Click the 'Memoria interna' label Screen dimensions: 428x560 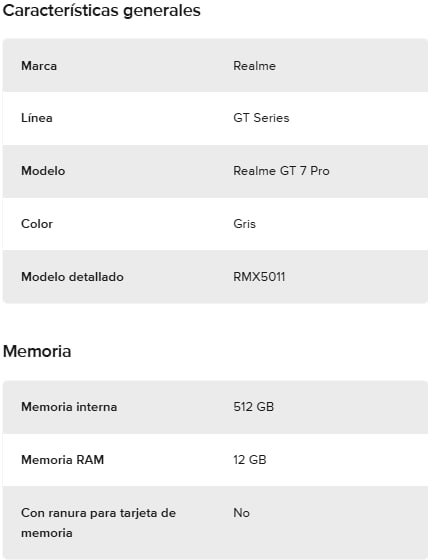coord(69,407)
